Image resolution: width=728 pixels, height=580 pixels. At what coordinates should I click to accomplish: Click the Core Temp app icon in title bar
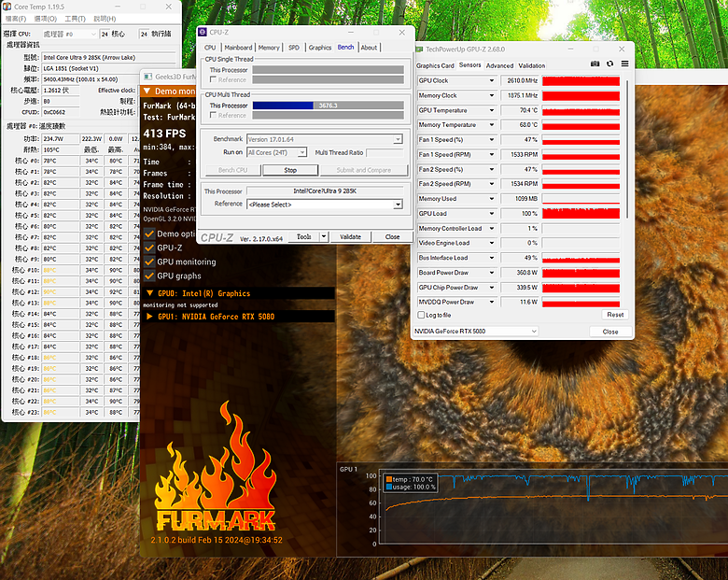tap(7, 7)
